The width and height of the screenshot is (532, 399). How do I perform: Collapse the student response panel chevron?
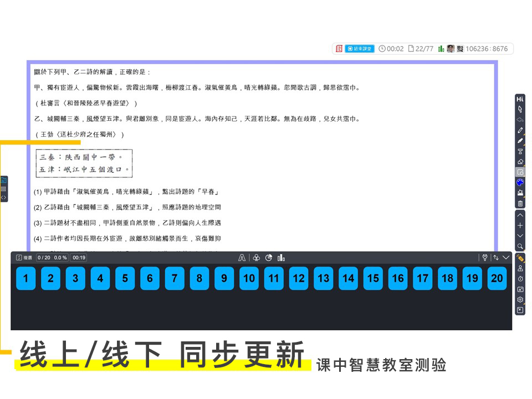coord(506,258)
